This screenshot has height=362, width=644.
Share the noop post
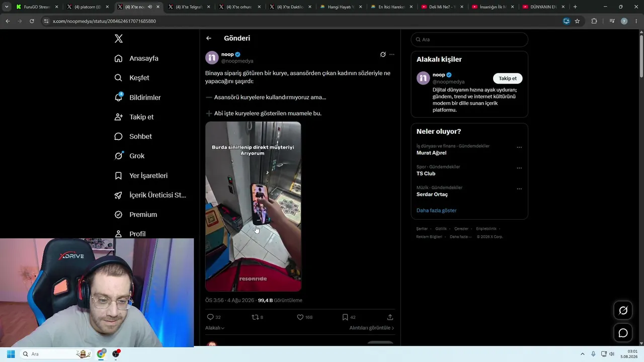click(x=390, y=317)
